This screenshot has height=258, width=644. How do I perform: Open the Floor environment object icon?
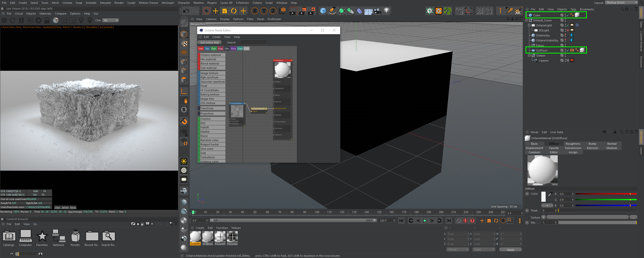coord(368,11)
